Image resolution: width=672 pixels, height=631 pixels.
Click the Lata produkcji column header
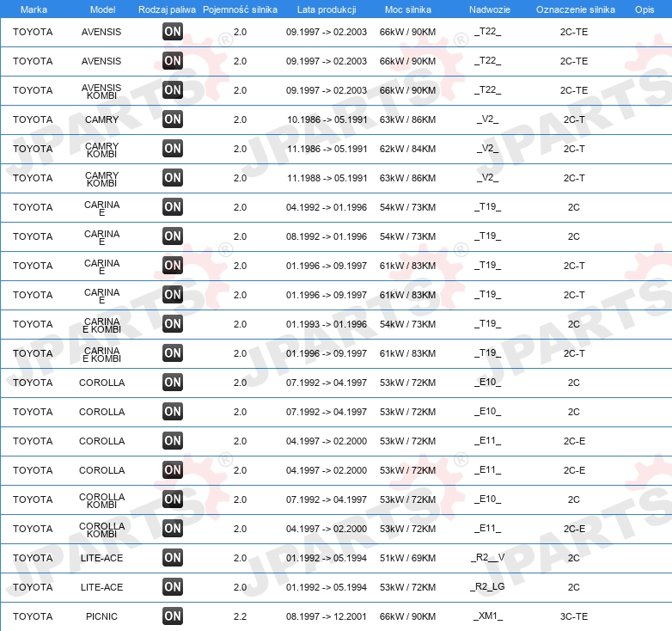tap(327, 9)
